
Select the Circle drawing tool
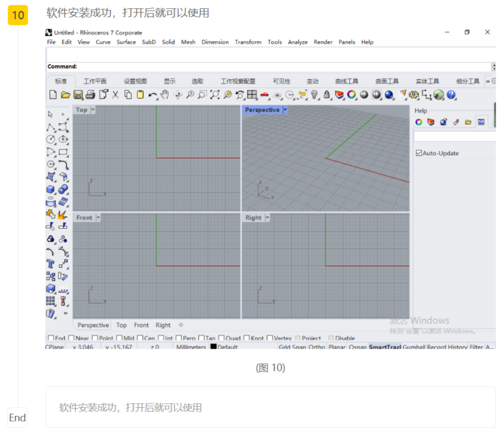pos(51,139)
